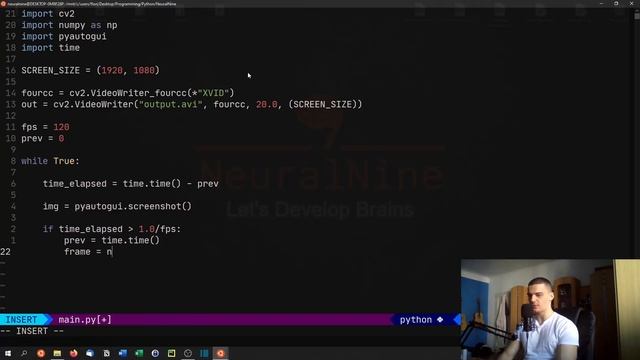Launch Firefox from the taskbar
Screen dimensions: 640x360
(73, 353)
